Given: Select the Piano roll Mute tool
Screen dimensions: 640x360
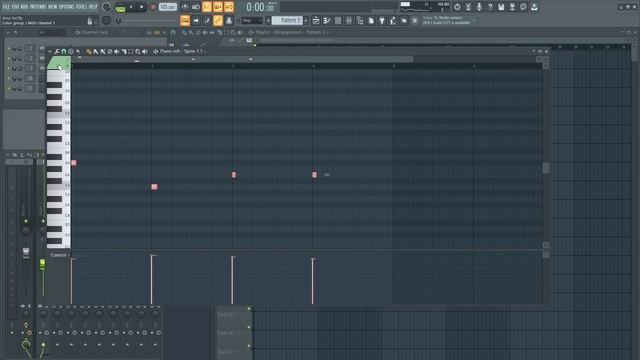Looking at the screenshot, I should (x=117, y=51).
